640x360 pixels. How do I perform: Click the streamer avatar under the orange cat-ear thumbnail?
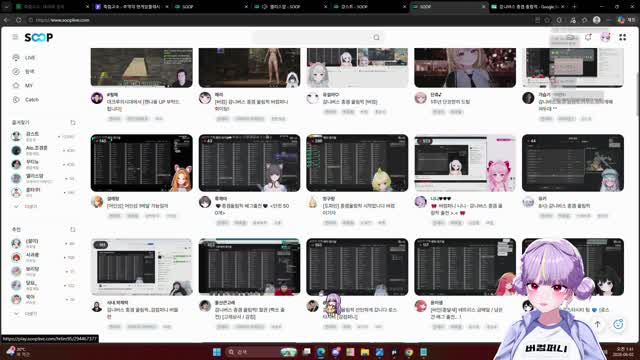97,202
